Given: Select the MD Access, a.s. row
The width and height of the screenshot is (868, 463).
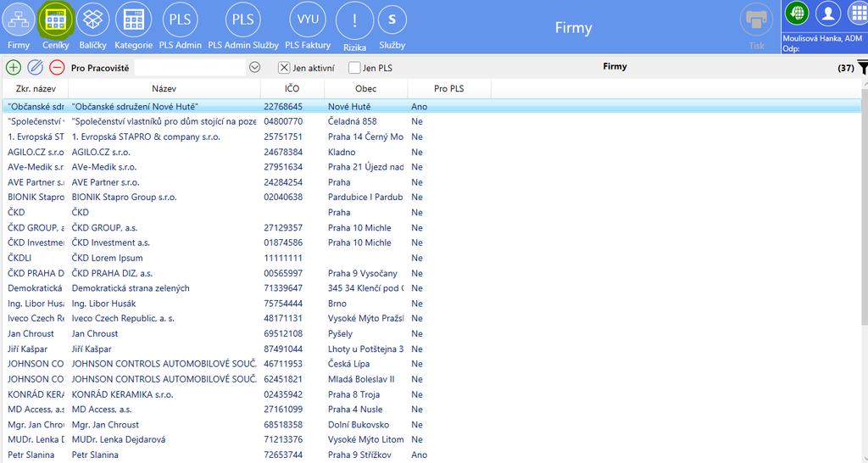Looking at the screenshot, I should tap(431, 410).
